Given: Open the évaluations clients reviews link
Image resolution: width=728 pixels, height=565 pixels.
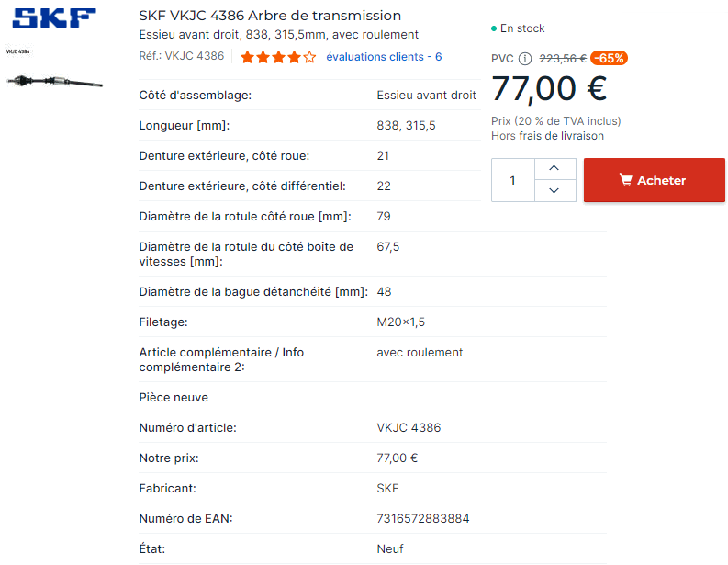Looking at the screenshot, I should coord(384,57).
